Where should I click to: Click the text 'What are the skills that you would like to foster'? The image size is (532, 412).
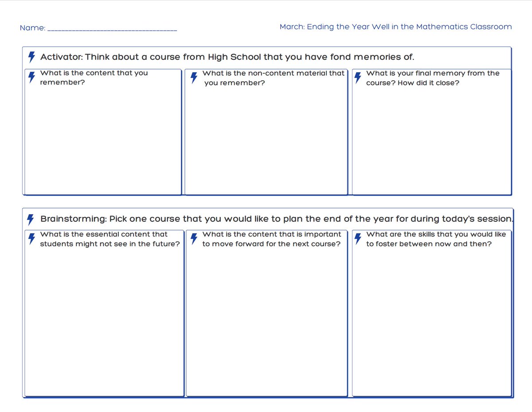point(436,239)
